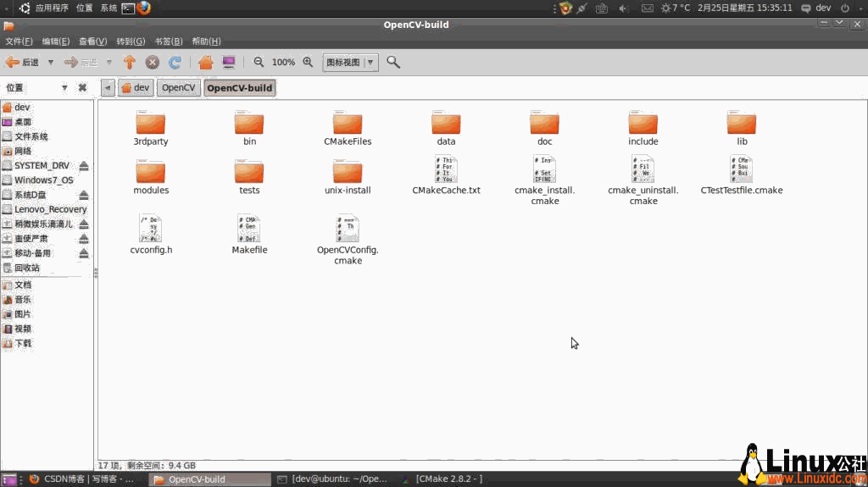Select the include folder

pos(643,128)
